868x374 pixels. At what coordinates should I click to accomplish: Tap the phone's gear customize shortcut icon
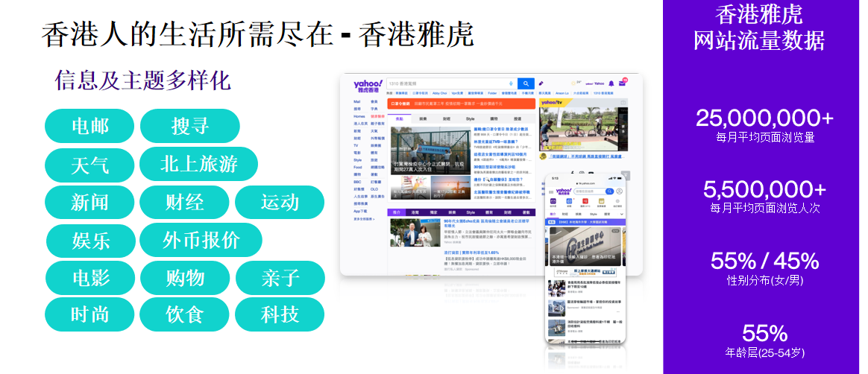coord(617,201)
